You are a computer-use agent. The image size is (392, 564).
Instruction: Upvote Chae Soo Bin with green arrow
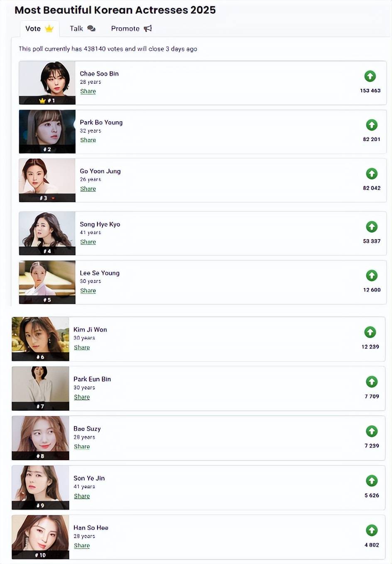point(370,76)
